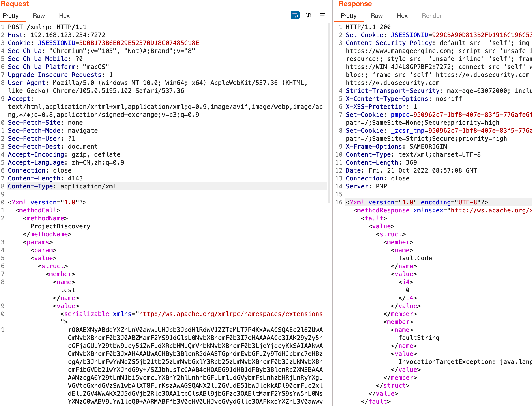Image resolution: width=532 pixels, height=406 pixels.
Task: Click the Response panel title heading
Action: [x=355, y=4]
